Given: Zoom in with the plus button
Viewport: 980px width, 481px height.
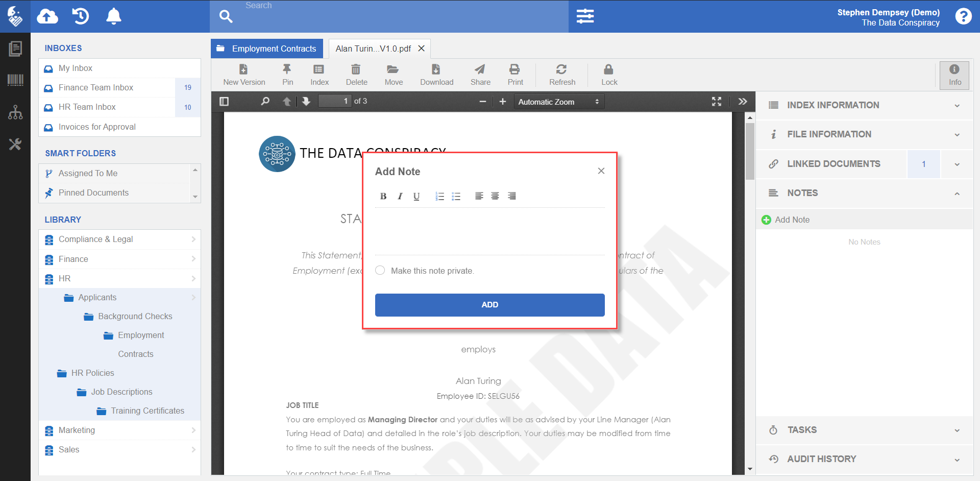Looking at the screenshot, I should [x=503, y=102].
